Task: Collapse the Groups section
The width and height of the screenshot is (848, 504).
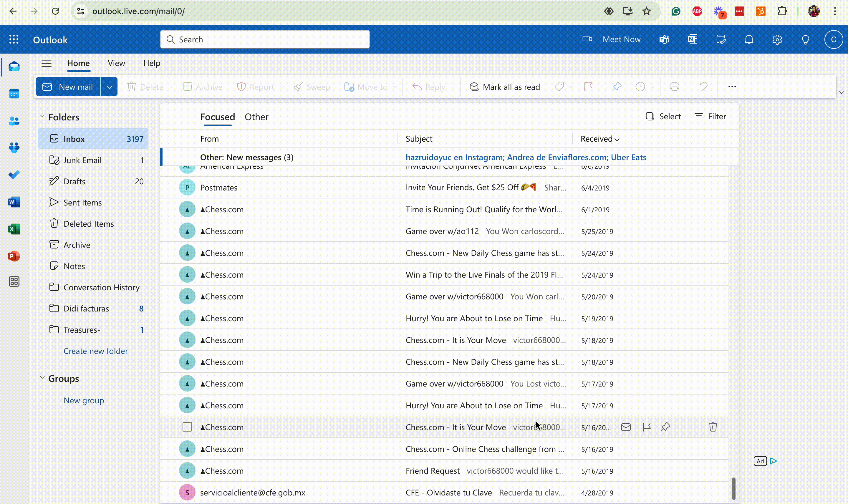Action: pyautogui.click(x=42, y=378)
